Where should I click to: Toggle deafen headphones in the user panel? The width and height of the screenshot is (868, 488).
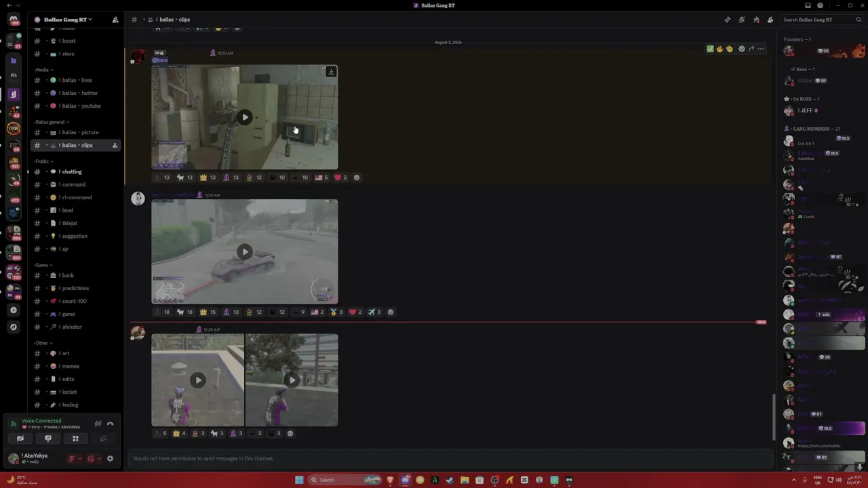click(x=91, y=459)
